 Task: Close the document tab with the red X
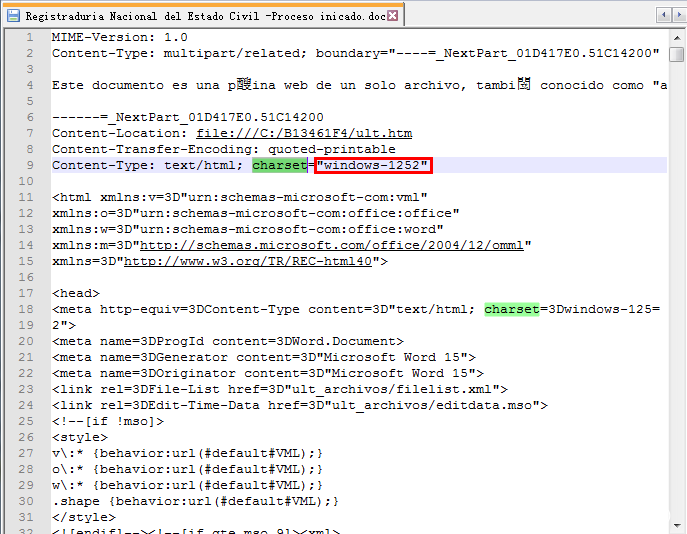click(x=392, y=16)
